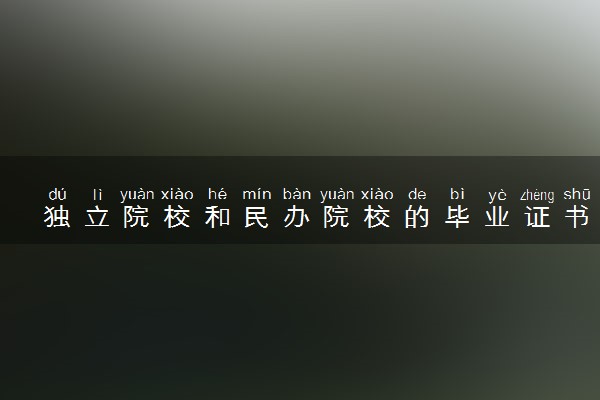
Task: Click the pinyin label "dú"
Action: (57, 194)
